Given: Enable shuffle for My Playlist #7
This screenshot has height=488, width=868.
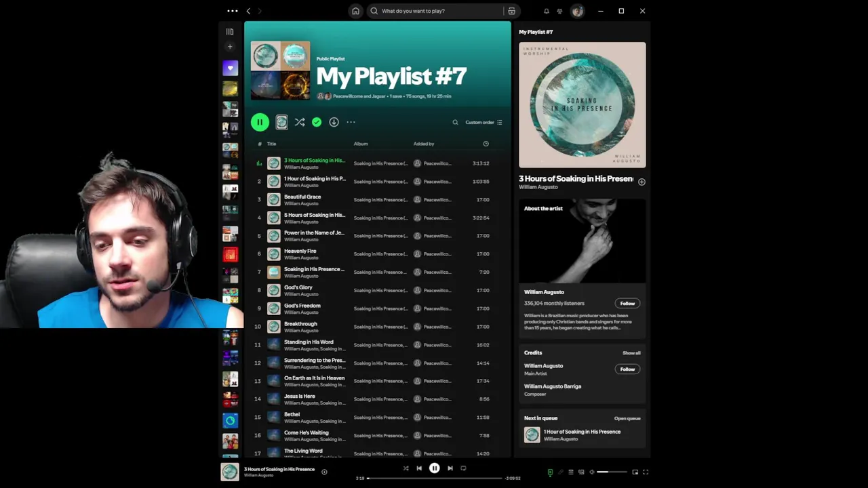Looking at the screenshot, I should click(299, 122).
